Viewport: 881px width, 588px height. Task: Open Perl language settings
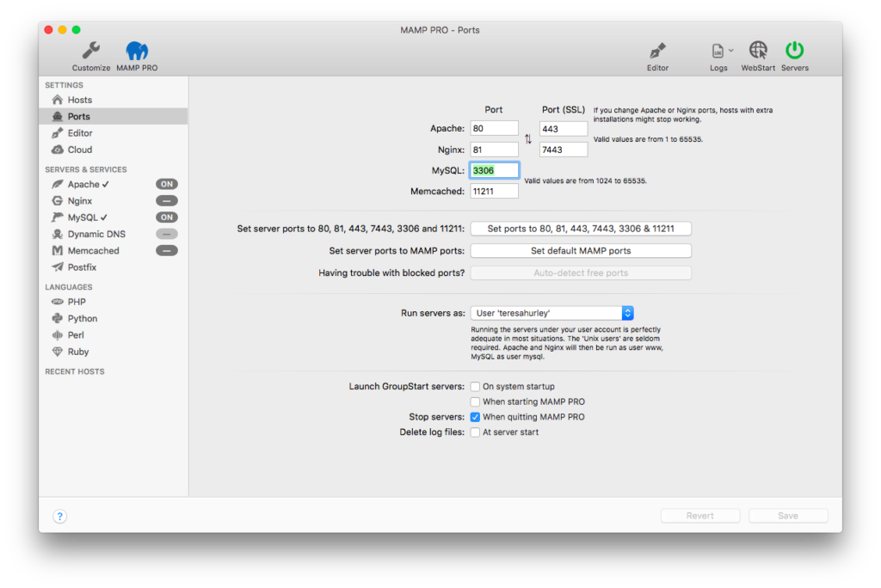[76, 335]
